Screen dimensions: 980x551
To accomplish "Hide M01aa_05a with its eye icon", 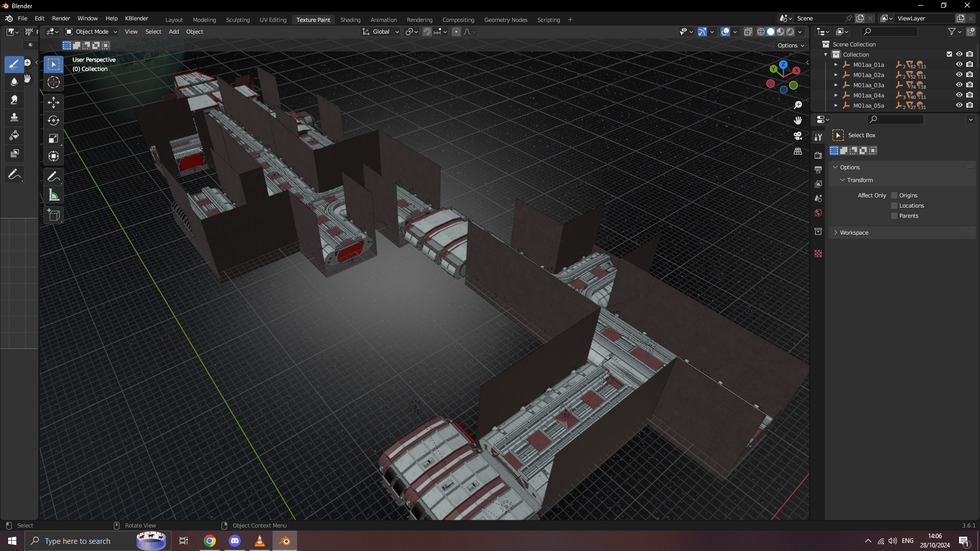I will (x=959, y=106).
